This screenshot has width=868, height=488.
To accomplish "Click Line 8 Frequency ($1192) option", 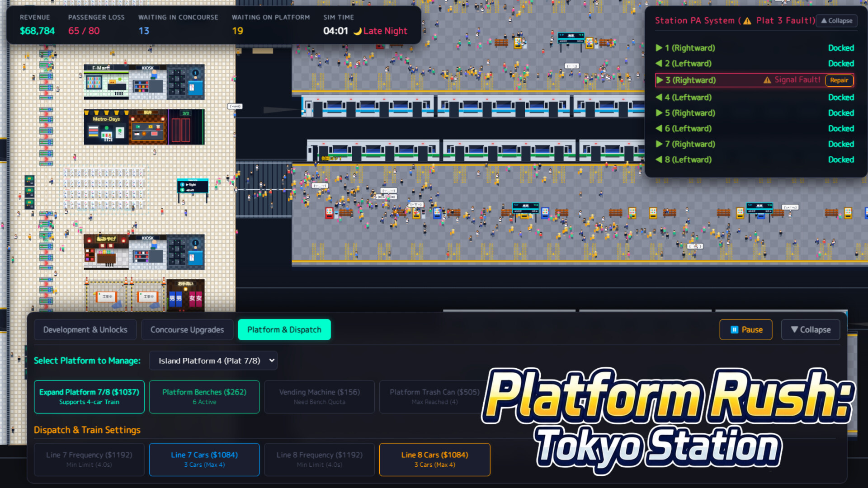I will click(x=319, y=460).
